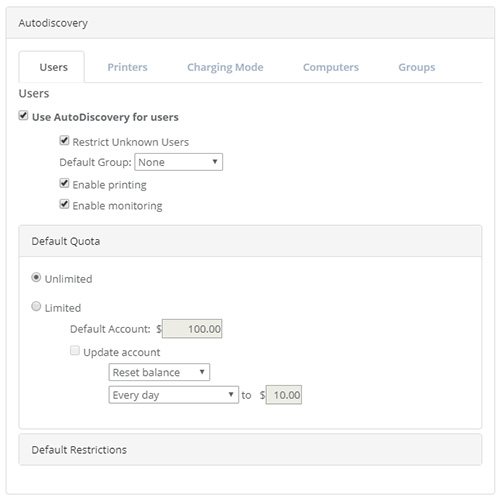The height and width of the screenshot is (501, 500).
Task: Collapse the Default Quota panel header
Action: [x=250, y=241]
